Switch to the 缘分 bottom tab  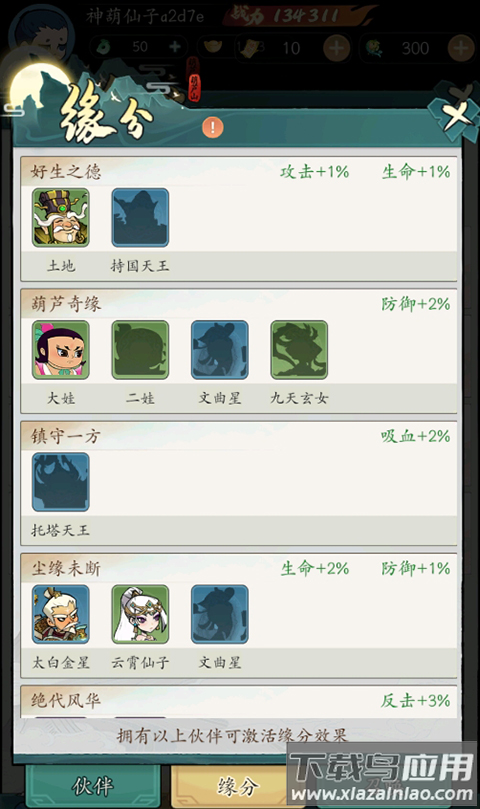[237, 786]
